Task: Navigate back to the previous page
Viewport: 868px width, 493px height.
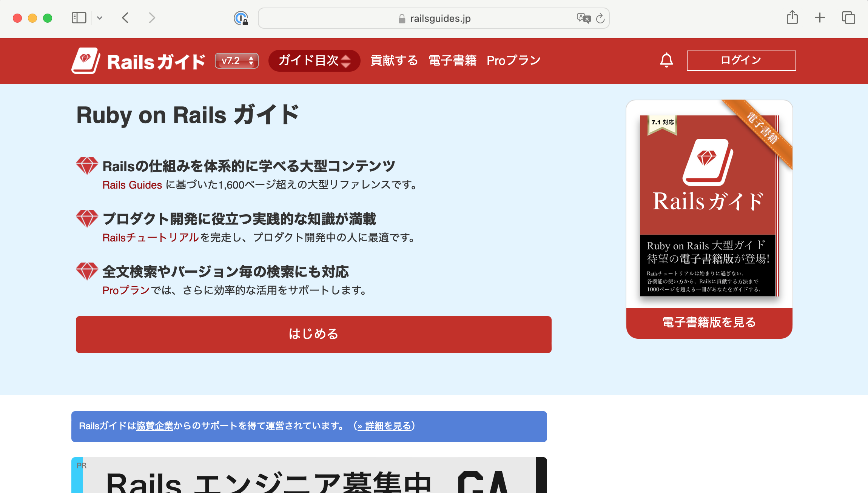Action: coord(125,18)
